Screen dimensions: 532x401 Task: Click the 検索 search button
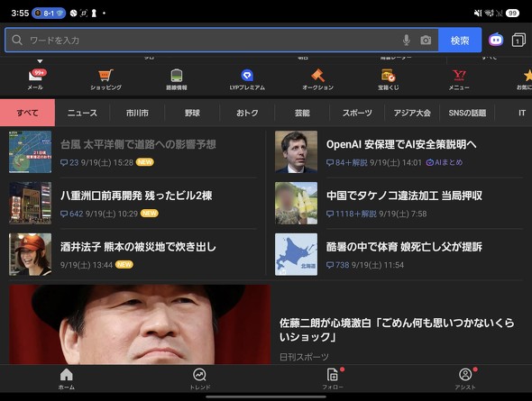[x=460, y=41]
